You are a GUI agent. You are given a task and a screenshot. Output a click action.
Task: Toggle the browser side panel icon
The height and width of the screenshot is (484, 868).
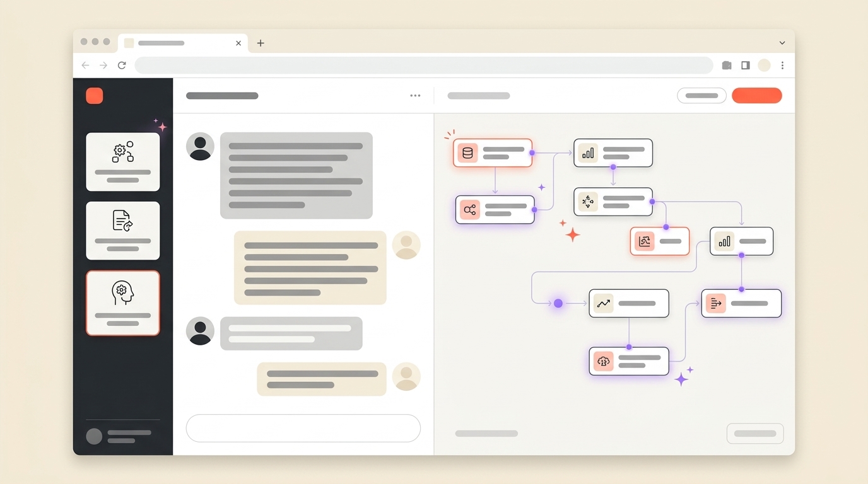click(x=746, y=66)
